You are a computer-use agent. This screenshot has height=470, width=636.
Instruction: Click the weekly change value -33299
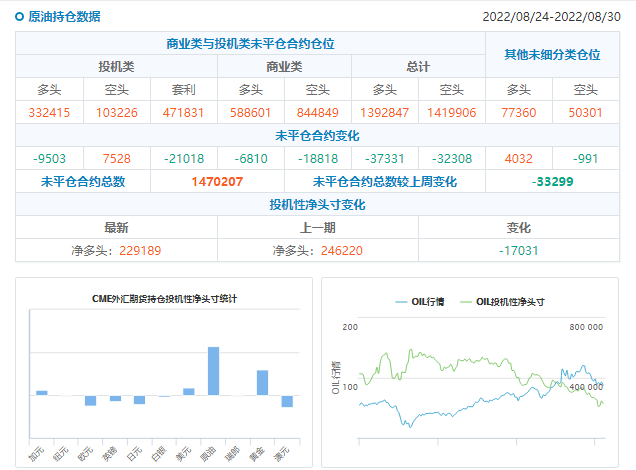click(x=552, y=182)
